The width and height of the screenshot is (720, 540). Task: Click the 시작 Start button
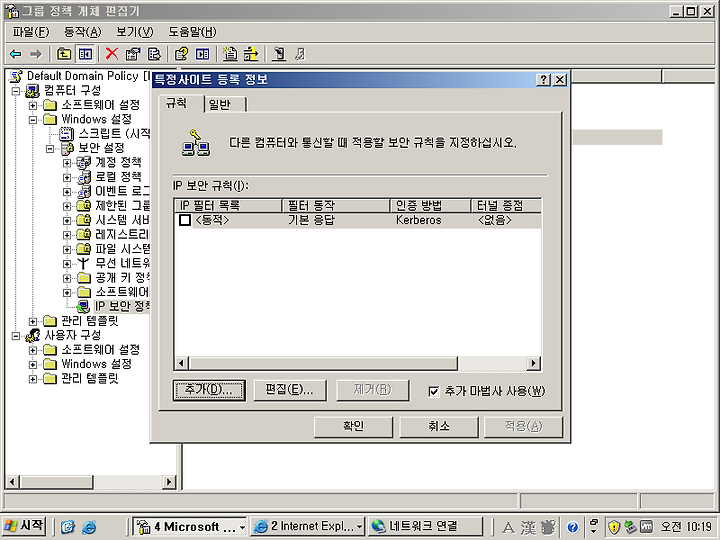pyautogui.click(x=24, y=526)
